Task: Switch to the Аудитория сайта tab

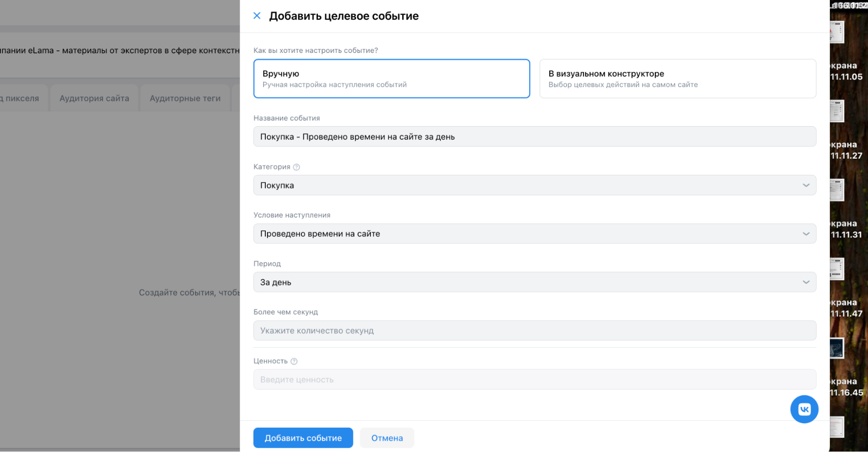Action: 94,98
